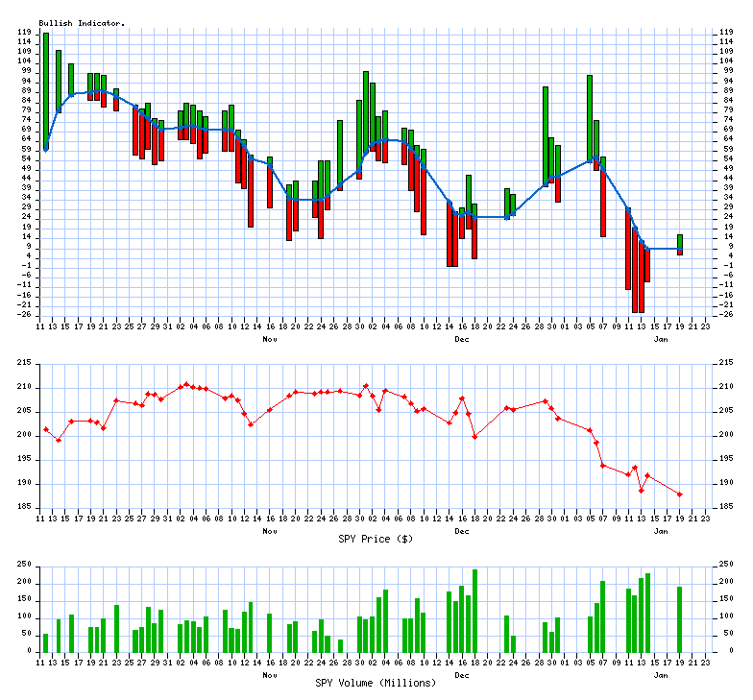The height and width of the screenshot is (700, 753).
Task: Select "Nov" label under the Bullish Indicator chart
Action: click(270, 339)
